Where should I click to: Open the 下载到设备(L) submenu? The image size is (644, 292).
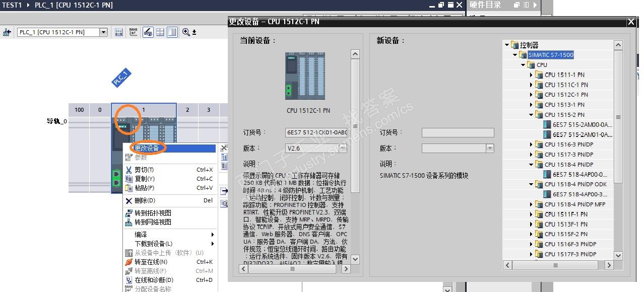click(170, 244)
